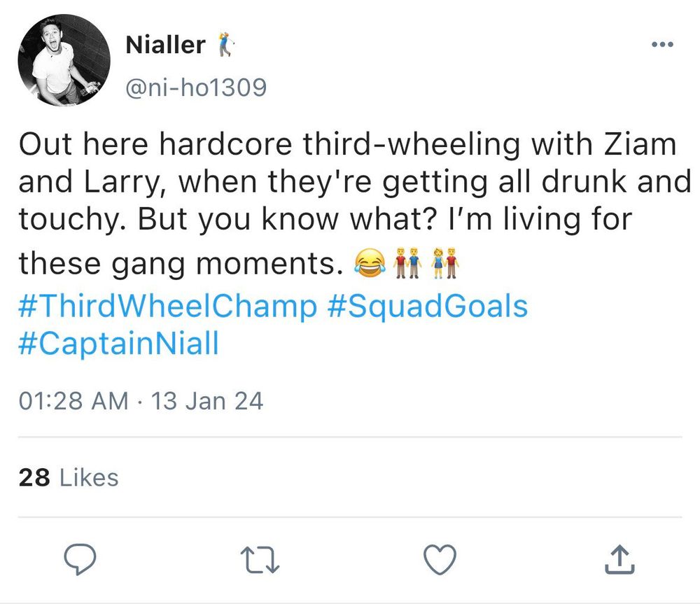View the 28 Likes list
Image resolution: width=700 pixels, height=604 pixels.
click(69, 477)
